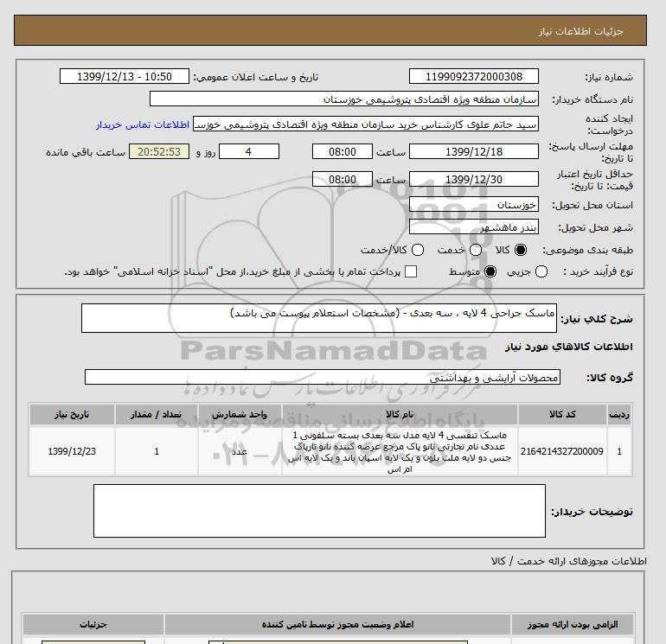Viewport: 666px width, 644px height.
Task: Click the price validity hour 08:00 field
Action: point(343,179)
